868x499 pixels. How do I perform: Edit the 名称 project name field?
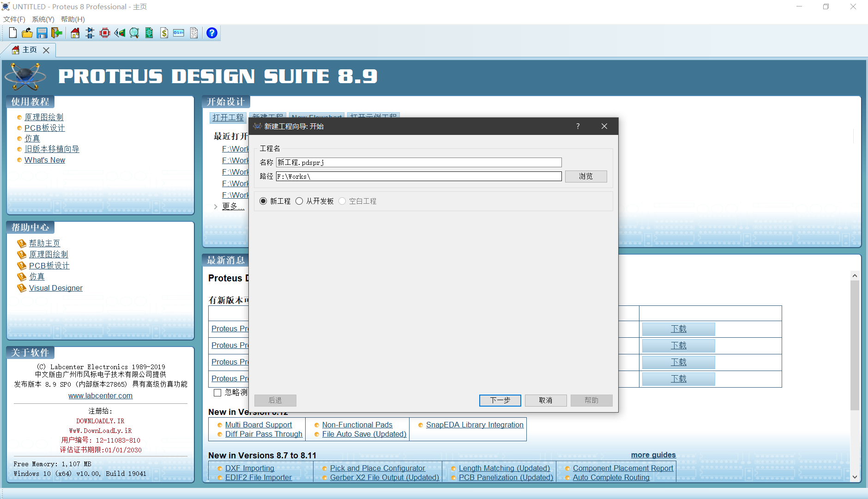pyautogui.click(x=419, y=162)
